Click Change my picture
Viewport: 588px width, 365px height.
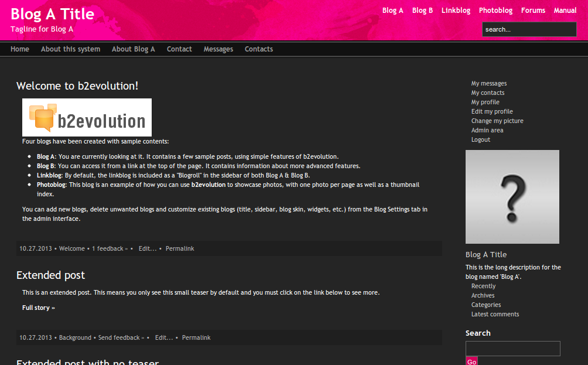[x=497, y=121]
